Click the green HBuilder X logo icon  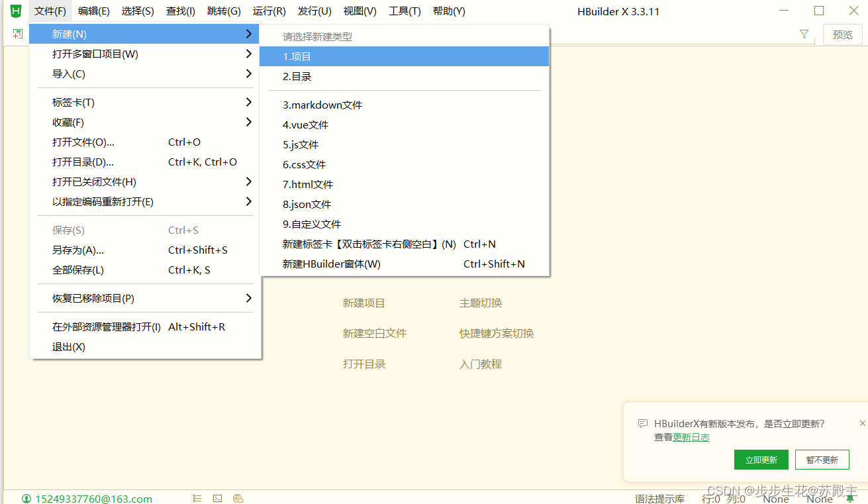[x=16, y=11]
